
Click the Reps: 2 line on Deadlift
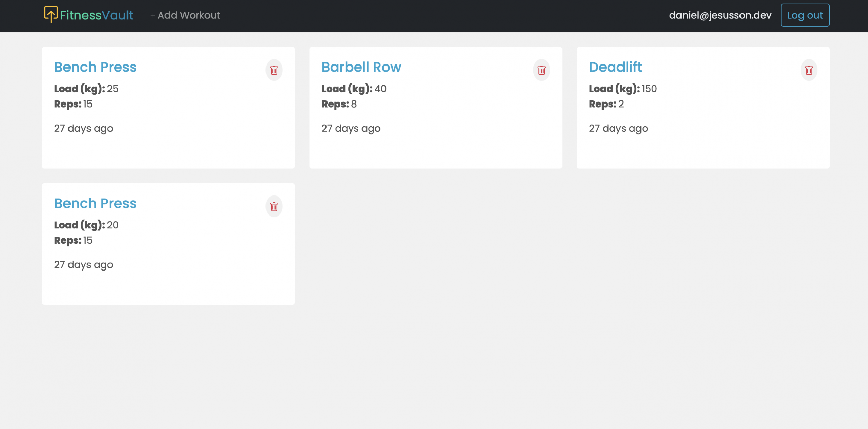point(606,104)
